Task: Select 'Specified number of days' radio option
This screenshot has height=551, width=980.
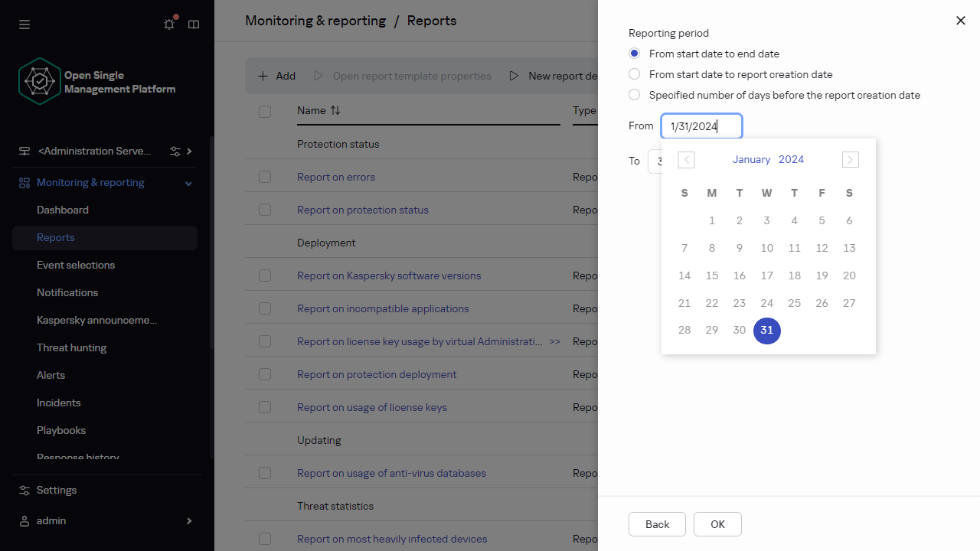Action: pos(634,95)
